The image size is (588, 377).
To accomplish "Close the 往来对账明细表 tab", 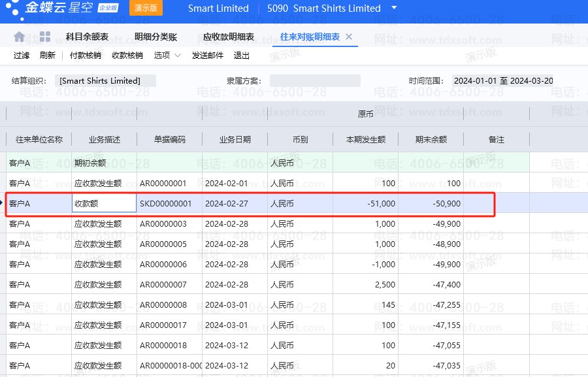I will 349,37.
